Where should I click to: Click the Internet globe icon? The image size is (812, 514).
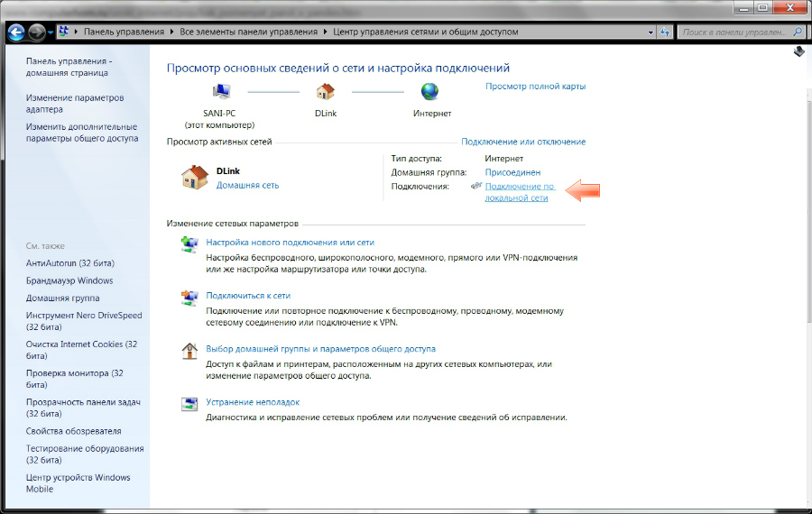(430, 92)
